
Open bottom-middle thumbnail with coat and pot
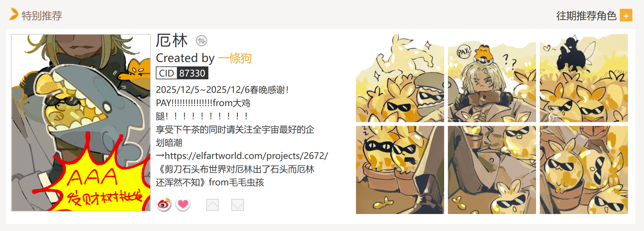[x=492, y=170]
